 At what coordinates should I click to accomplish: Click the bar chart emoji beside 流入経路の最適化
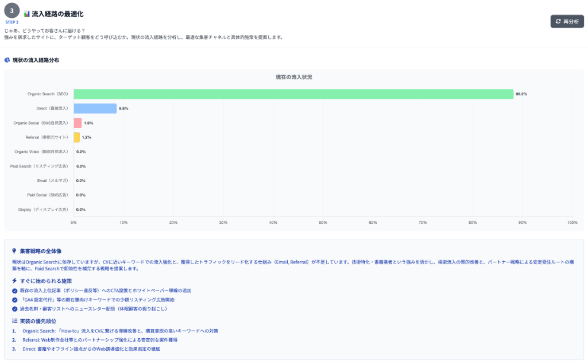26,13
